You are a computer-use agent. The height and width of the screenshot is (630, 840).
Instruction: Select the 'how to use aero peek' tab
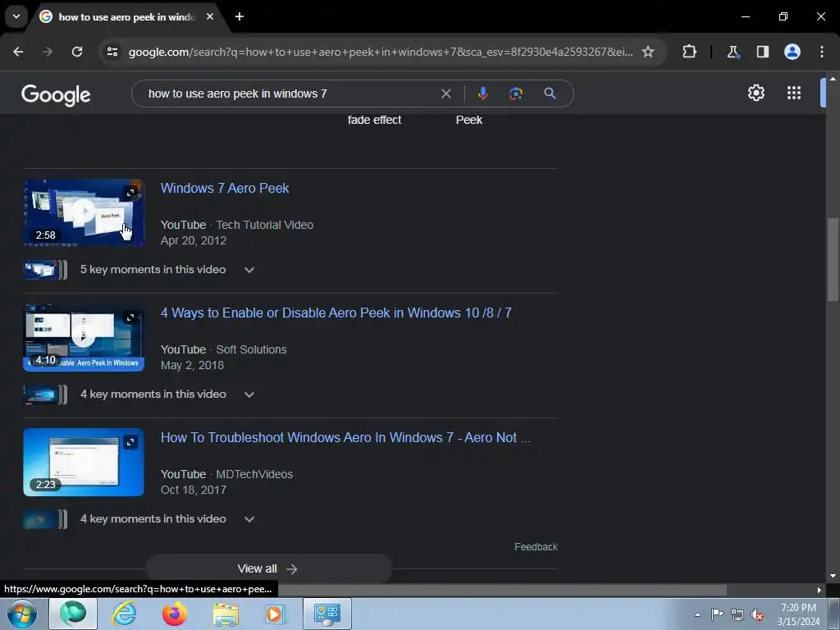[x=126, y=17]
